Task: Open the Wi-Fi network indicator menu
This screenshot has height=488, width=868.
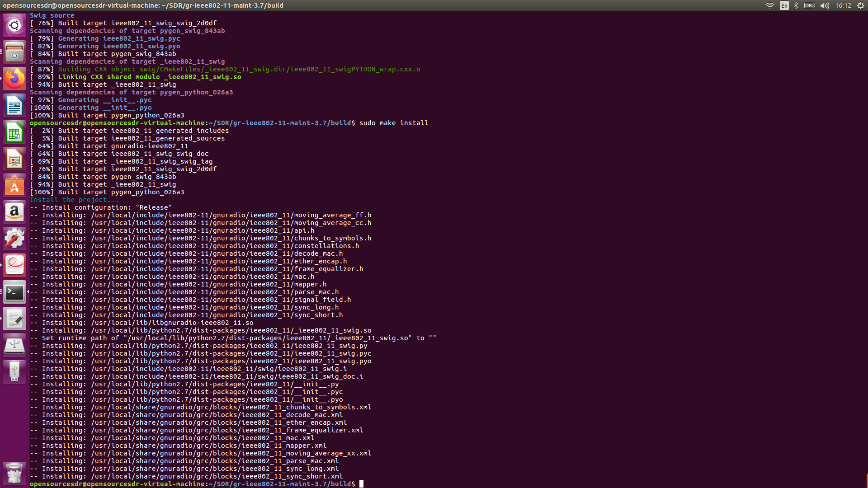Action: [769, 6]
